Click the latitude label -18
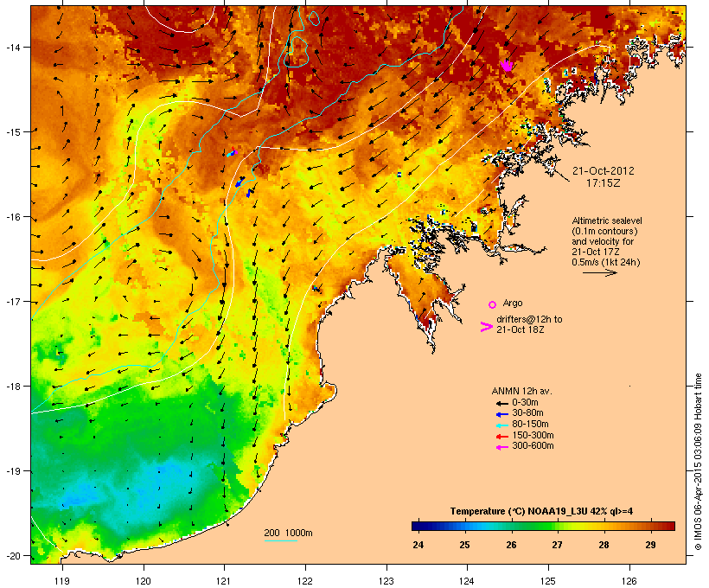Screen dimensions: 709x588 13,386
